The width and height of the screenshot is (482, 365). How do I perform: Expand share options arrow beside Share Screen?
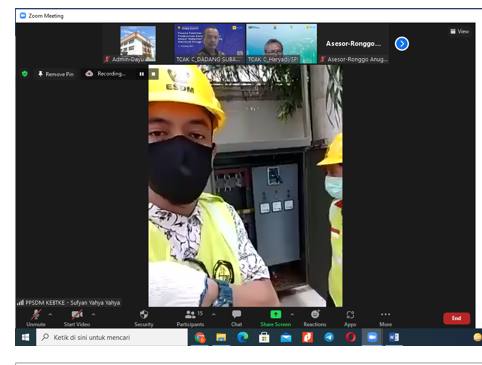pyautogui.click(x=292, y=314)
